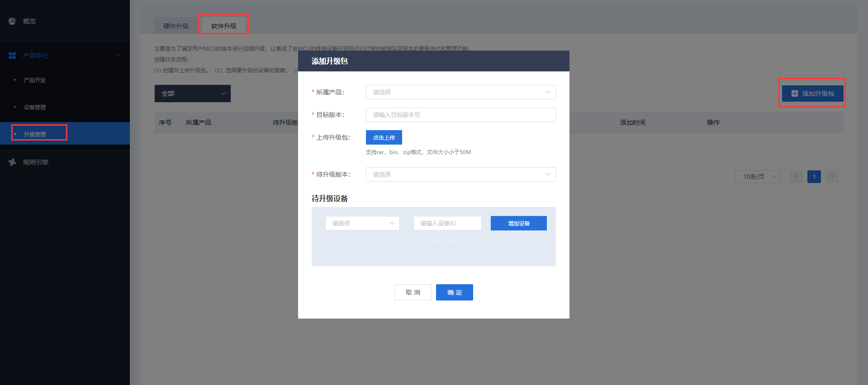Image resolution: width=868 pixels, height=385 pixels.
Task: Click the 点击上传 upload button
Action: pyautogui.click(x=384, y=137)
